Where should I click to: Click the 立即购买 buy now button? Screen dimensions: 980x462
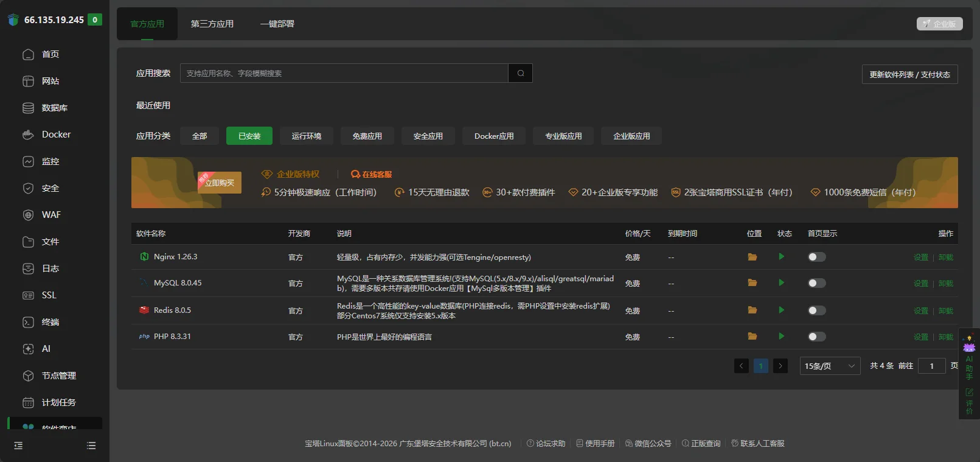[x=220, y=183]
